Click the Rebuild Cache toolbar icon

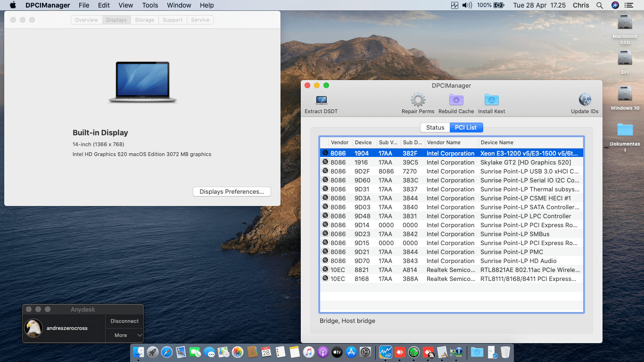tap(456, 100)
